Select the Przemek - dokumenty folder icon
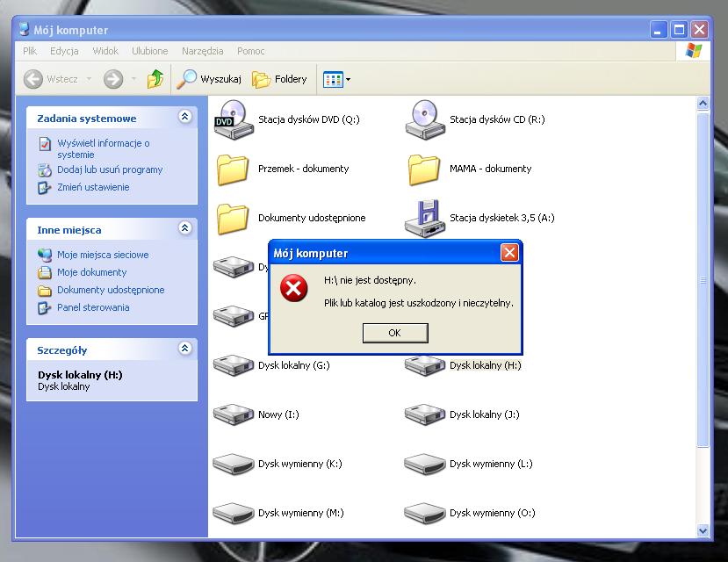 point(233,169)
